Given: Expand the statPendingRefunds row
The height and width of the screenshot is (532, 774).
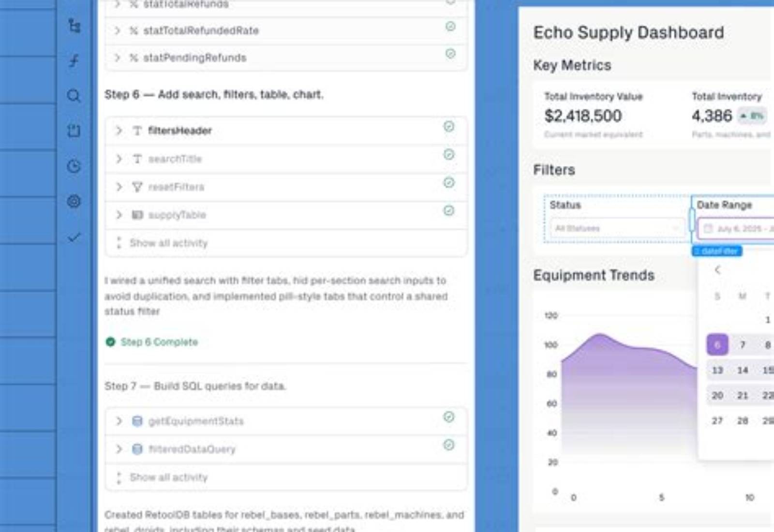Looking at the screenshot, I should coord(117,58).
